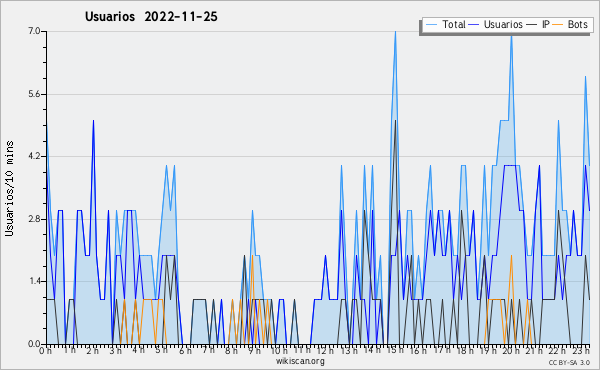Click the orange Bots legend line swatch
This screenshot has width=600, height=370.
pos(558,25)
